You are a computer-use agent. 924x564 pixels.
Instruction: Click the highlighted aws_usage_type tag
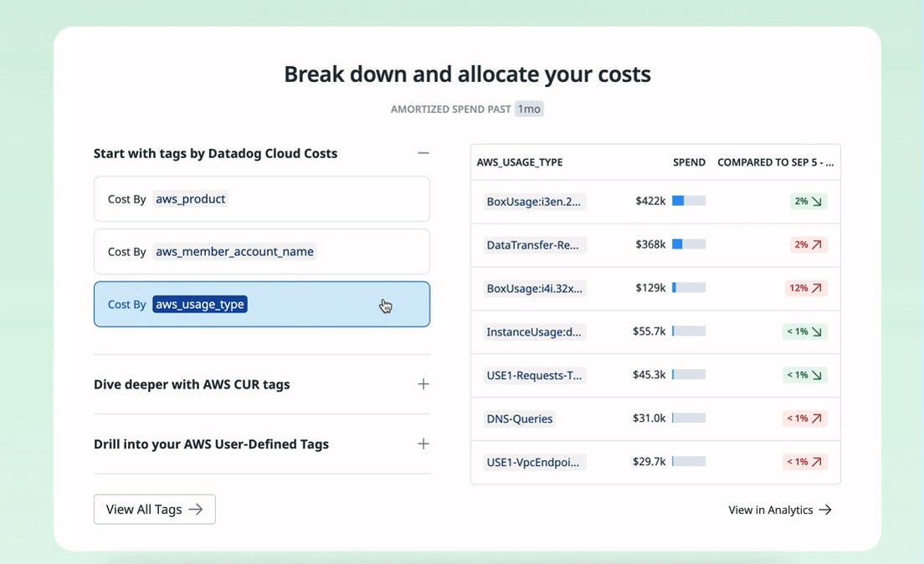point(199,305)
